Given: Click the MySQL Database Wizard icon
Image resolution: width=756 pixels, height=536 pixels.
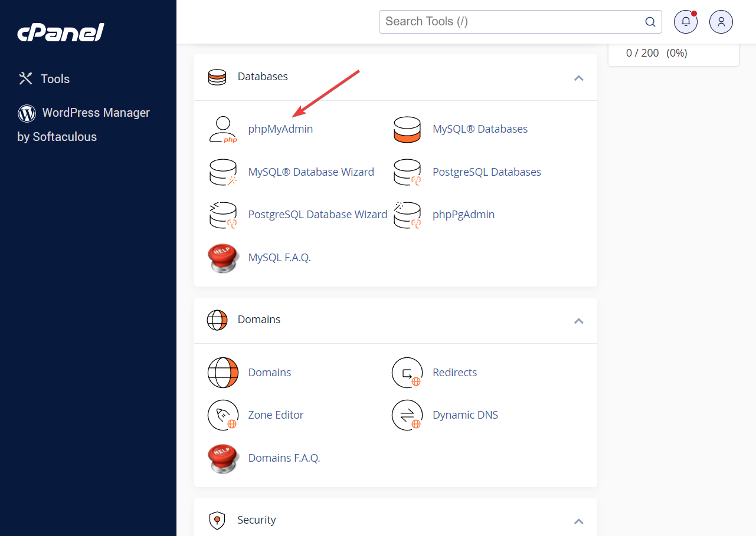Looking at the screenshot, I should 223,172.
